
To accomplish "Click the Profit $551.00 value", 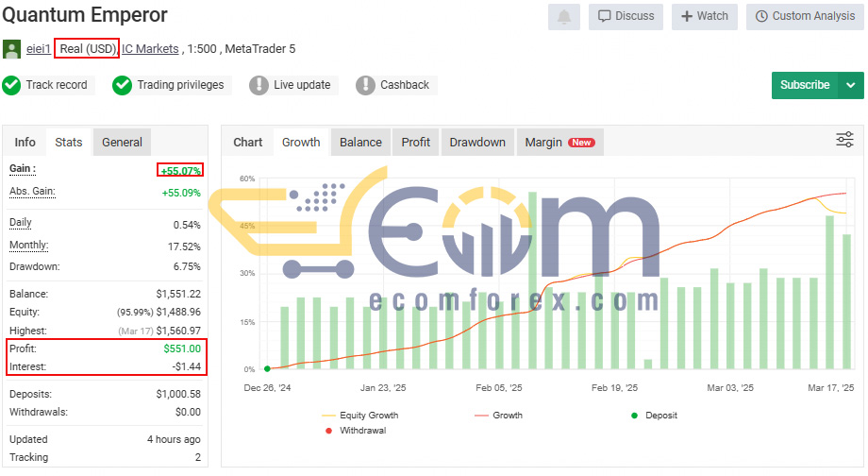I will coord(182,348).
